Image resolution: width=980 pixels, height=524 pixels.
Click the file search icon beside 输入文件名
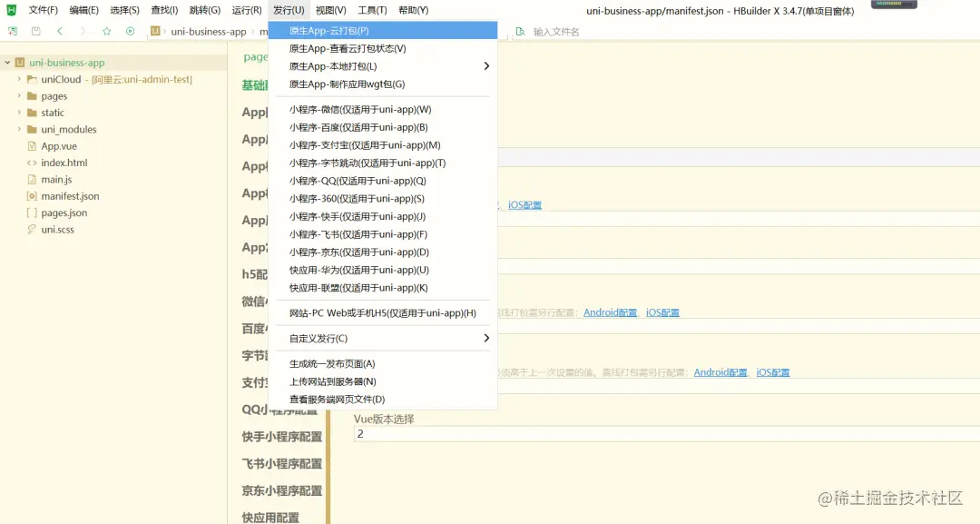521,31
